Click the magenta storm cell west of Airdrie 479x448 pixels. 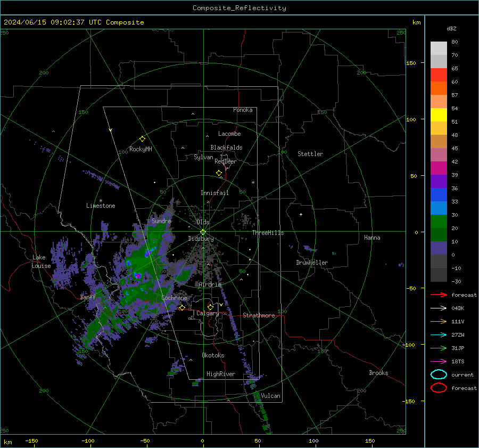pyautogui.click(x=138, y=275)
